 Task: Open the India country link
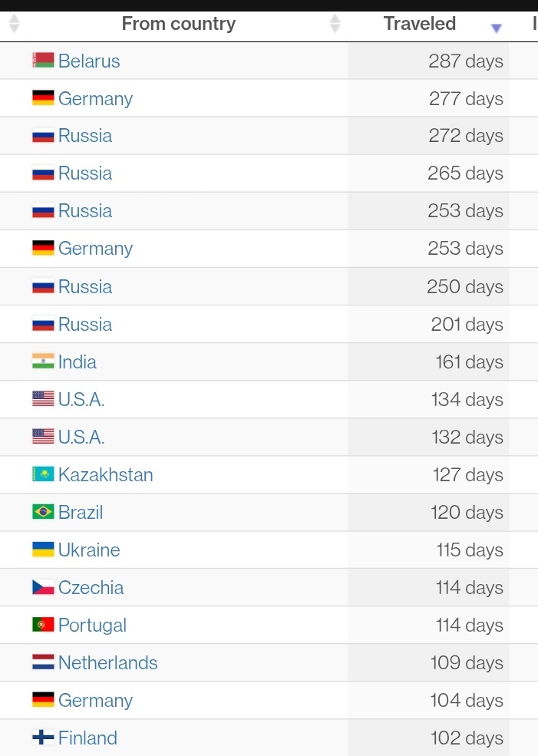pyautogui.click(x=78, y=362)
